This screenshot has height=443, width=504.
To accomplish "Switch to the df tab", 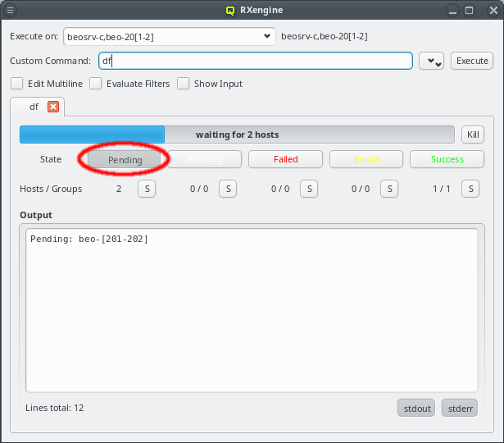I will click(34, 107).
